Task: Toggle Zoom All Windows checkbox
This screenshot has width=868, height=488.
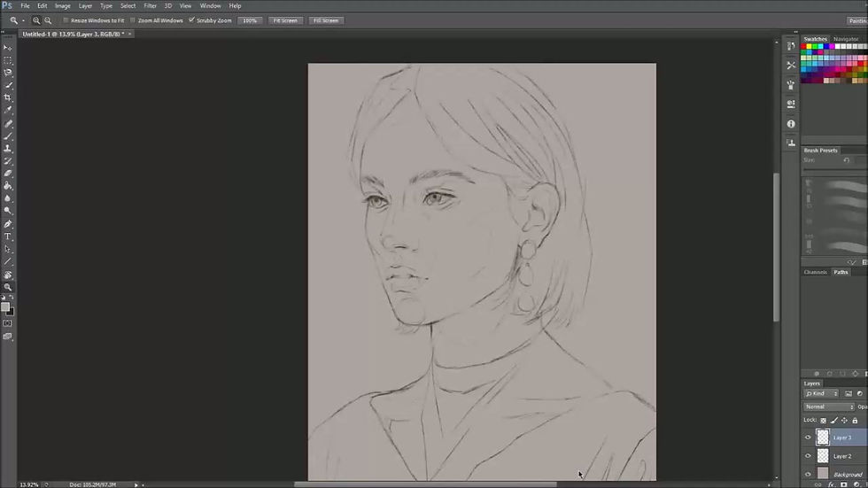Action: tap(132, 20)
